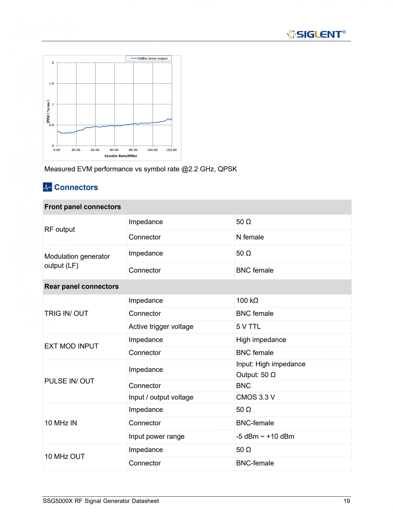Click the Front panel connectors header row
This screenshot has height=532, width=393.
(82, 207)
